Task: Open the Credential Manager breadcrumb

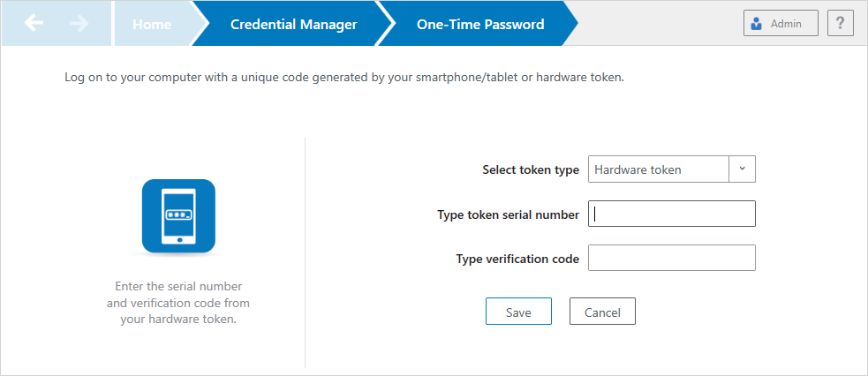Action: [293, 24]
